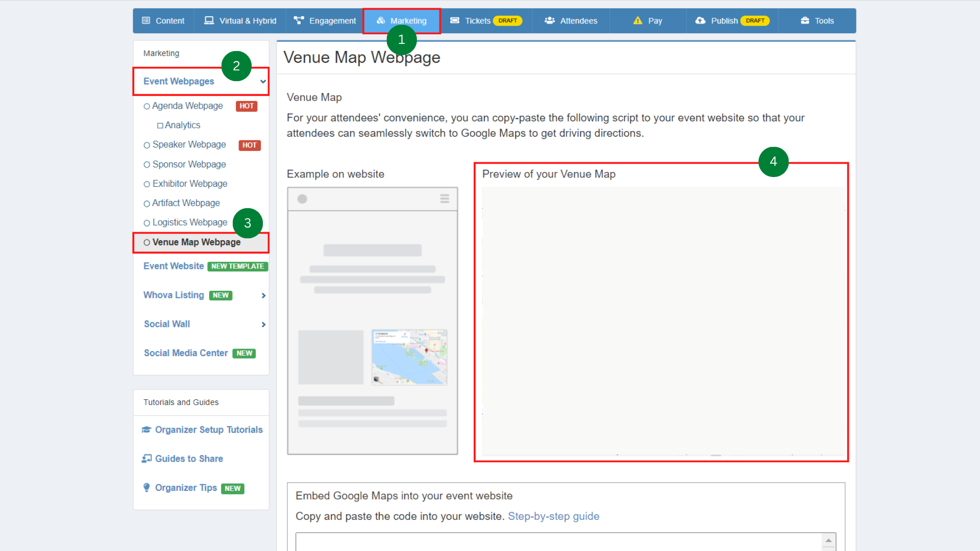Open Whova Listing section
Image resolution: width=980 pixels, height=551 pixels.
174,295
